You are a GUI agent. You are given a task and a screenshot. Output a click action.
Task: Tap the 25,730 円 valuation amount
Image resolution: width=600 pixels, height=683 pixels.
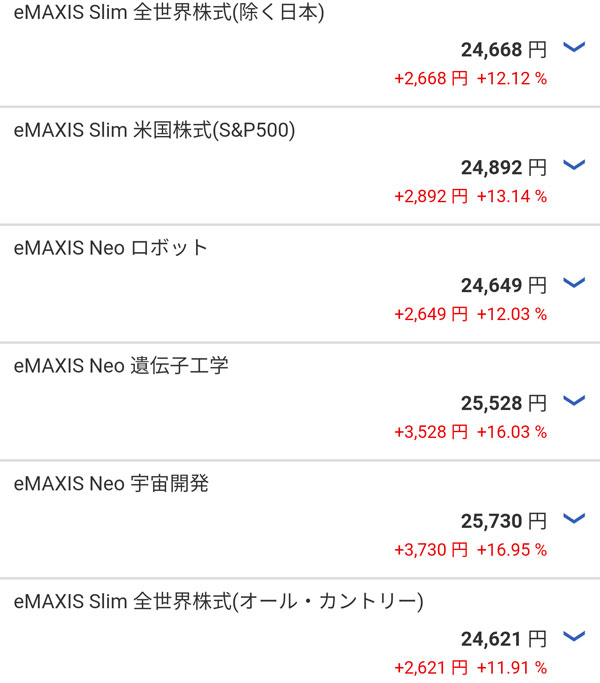pos(504,521)
